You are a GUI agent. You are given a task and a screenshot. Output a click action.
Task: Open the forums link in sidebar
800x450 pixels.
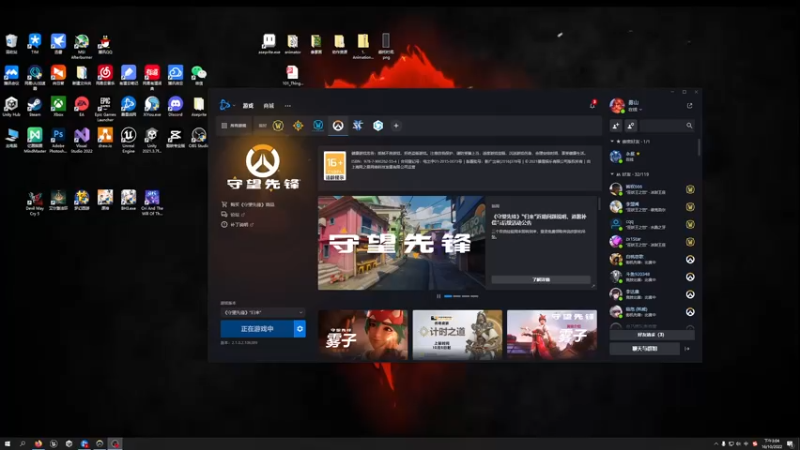click(233, 214)
